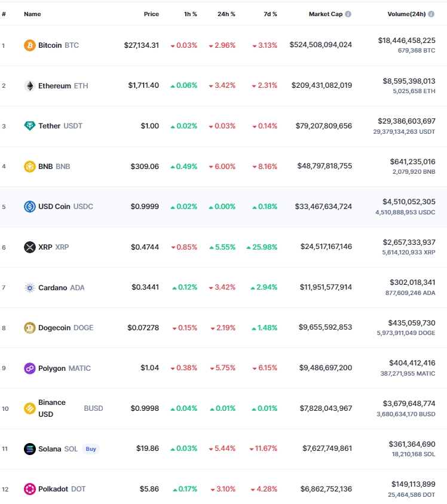The image size is (447, 504).
Task: Click the # rank column header
Action: point(4,14)
